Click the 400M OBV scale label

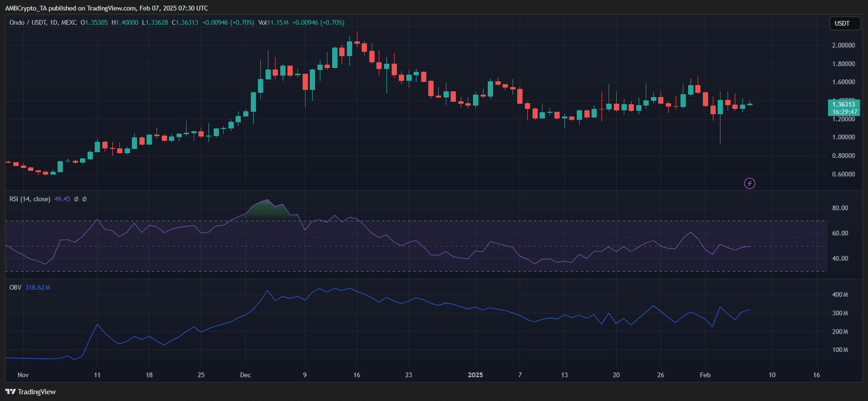(x=840, y=294)
